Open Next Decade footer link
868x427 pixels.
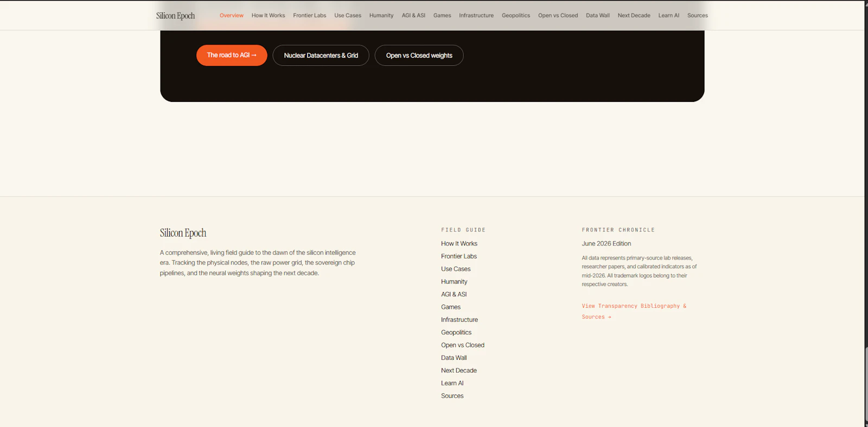pyautogui.click(x=459, y=371)
